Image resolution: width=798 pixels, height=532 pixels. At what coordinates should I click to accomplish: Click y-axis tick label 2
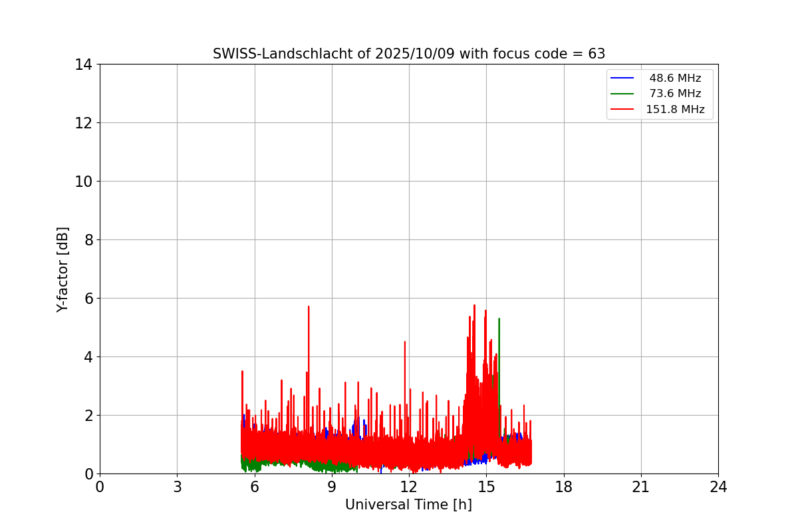(x=88, y=416)
